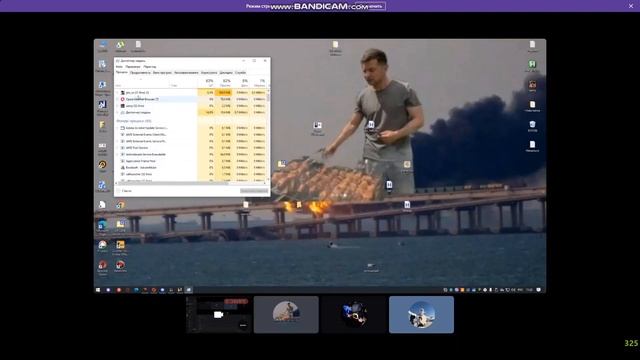Click the Task Manager title bar icon
Image resolution: width=640 pixels, height=360 pixels.
[118, 61]
